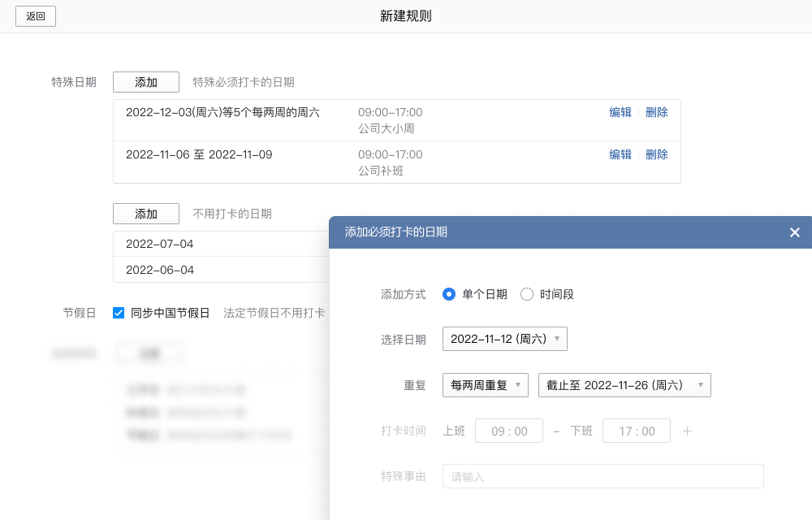Click the 下班 17:00 time field

[637, 431]
